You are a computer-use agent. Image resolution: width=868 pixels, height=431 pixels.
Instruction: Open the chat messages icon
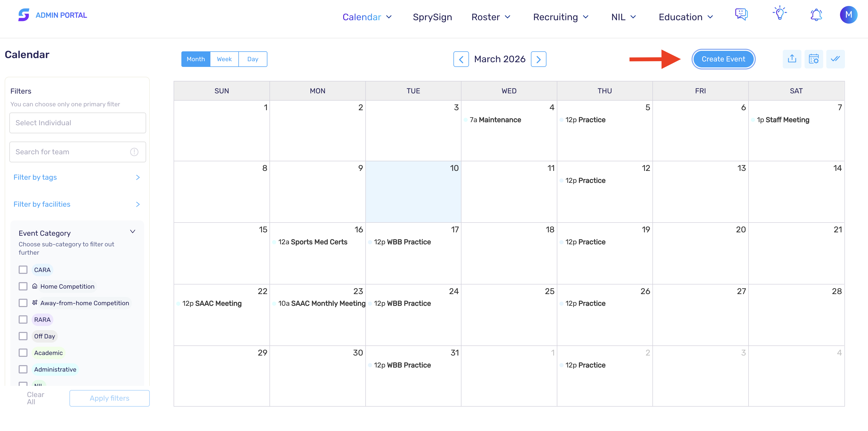point(741,15)
